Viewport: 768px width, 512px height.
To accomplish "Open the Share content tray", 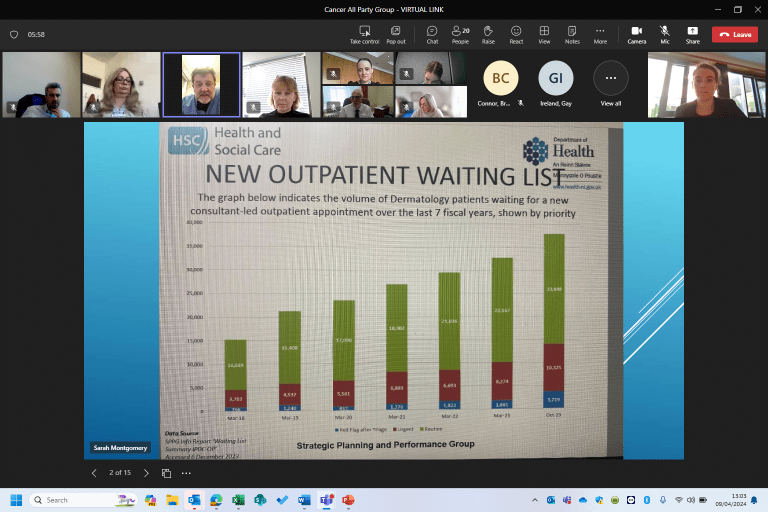I will tap(693, 35).
